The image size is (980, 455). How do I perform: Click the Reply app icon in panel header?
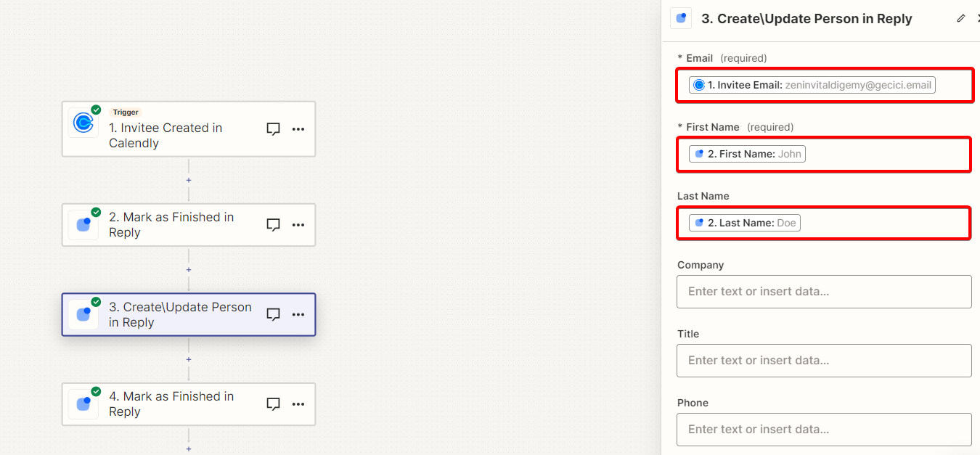point(681,18)
